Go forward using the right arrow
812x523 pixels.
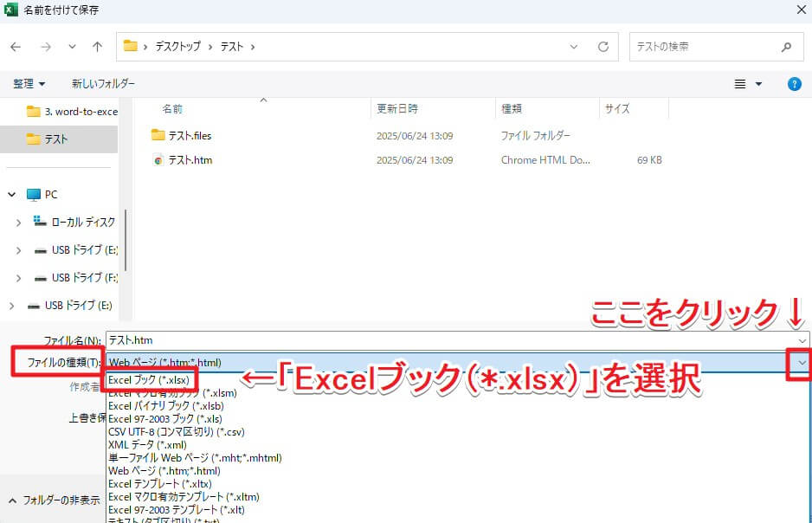coord(46,47)
